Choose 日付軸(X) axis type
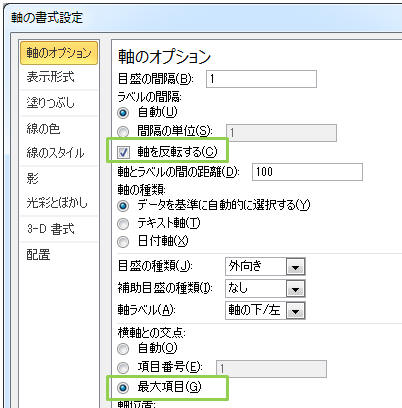402x408 pixels. [x=123, y=242]
